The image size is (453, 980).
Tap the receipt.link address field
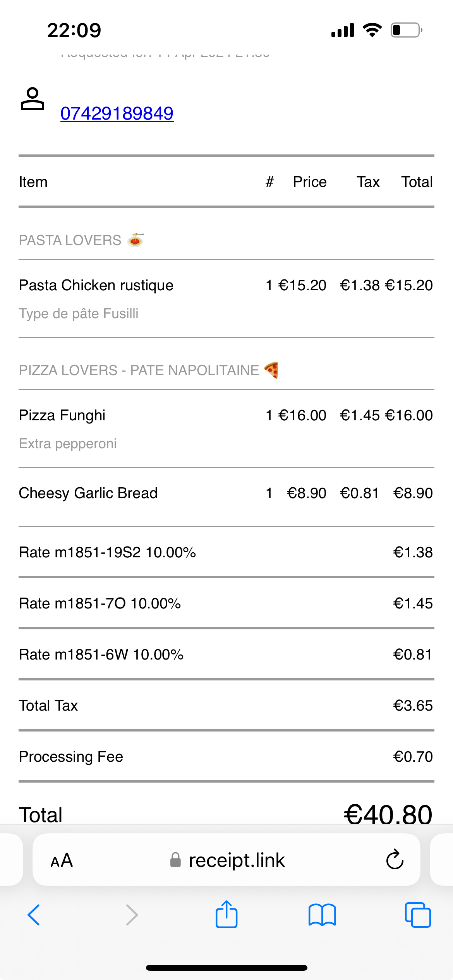click(x=226, y=860)
